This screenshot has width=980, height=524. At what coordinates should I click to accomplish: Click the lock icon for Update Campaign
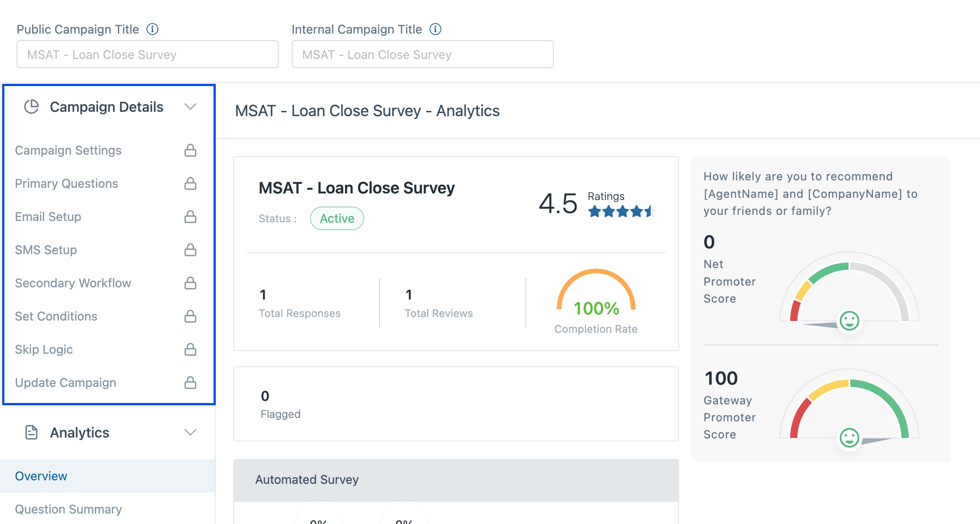[190, 383]
